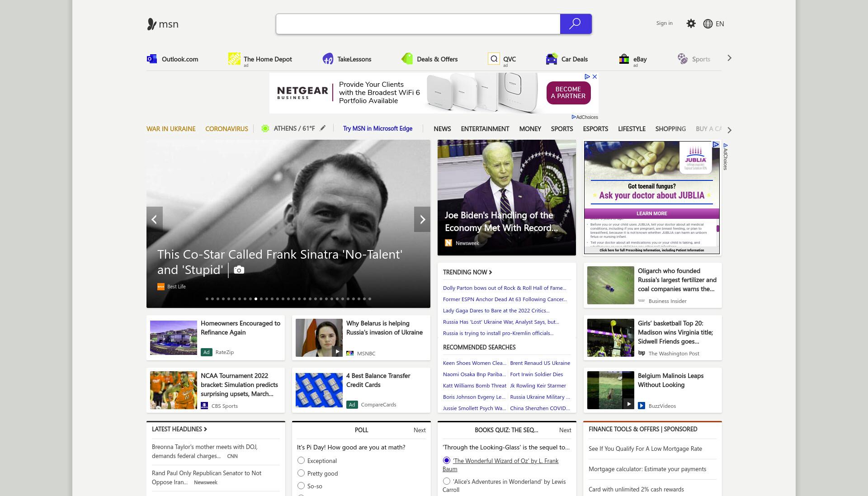This screenshot has height=496, width=868.
Task: Open the LIFESTYLE category tab
Action: tap(632, 129)
